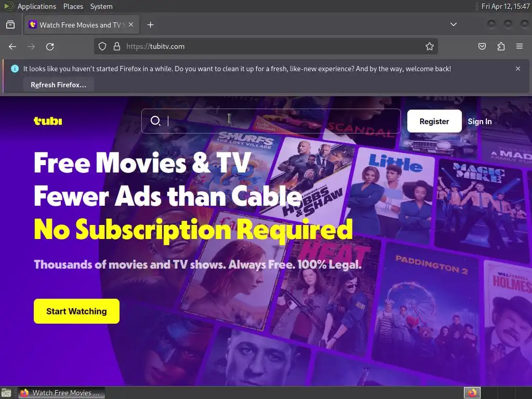Screen dimensions: 532x399
Task: Click the Refresh Firefox button
Action: point(58,85)
